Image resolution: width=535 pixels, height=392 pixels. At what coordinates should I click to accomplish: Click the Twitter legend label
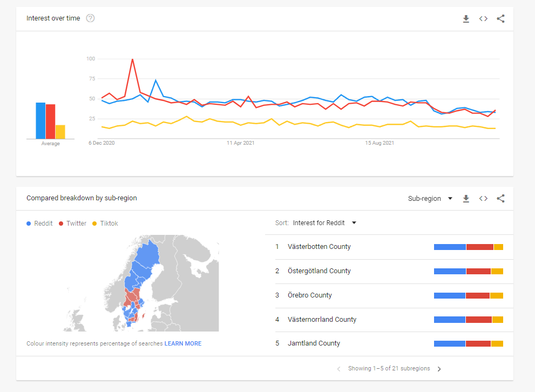76,224
